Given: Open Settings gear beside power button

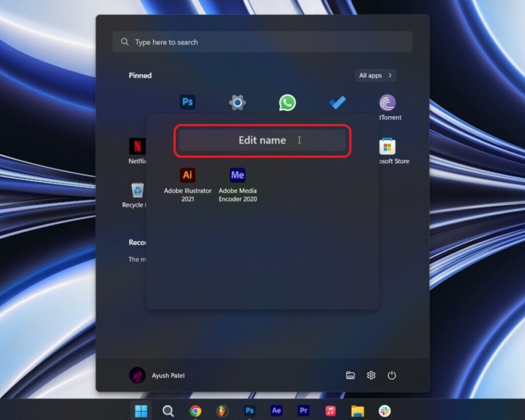Looking at the screenshot, I should (x=371, y=375).
